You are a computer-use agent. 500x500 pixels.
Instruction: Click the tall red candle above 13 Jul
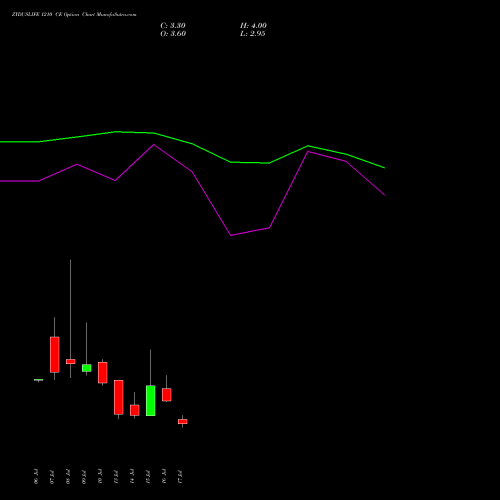coord(119,397)
